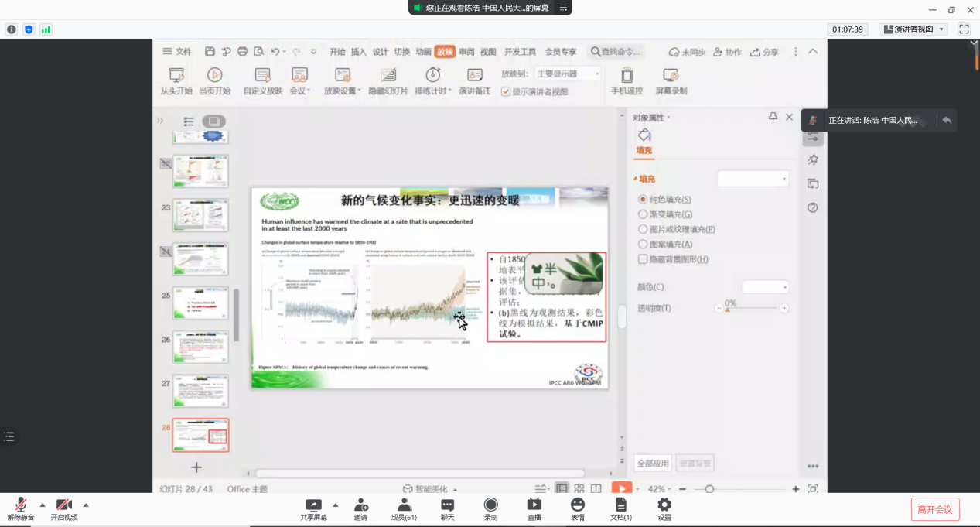Open the 颜色(C) color dropdown

(x=765, y=287)
